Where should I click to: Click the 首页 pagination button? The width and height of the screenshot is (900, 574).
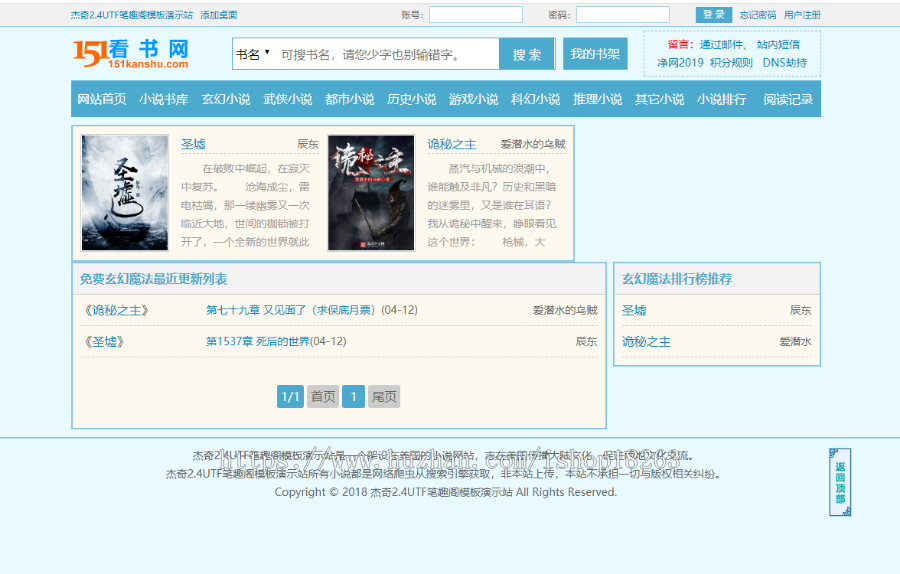click(323, 397)
